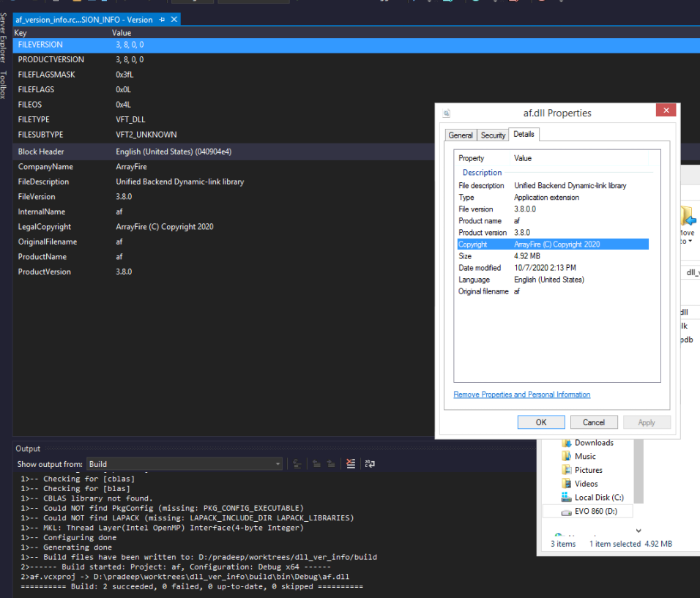Select the FILEOS key row
This screenshot has height=598, width=700.
(30, 105)
